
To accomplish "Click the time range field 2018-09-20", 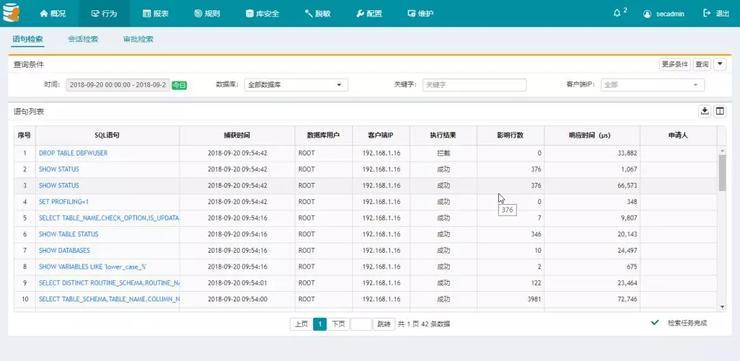I will click(118, 85).
